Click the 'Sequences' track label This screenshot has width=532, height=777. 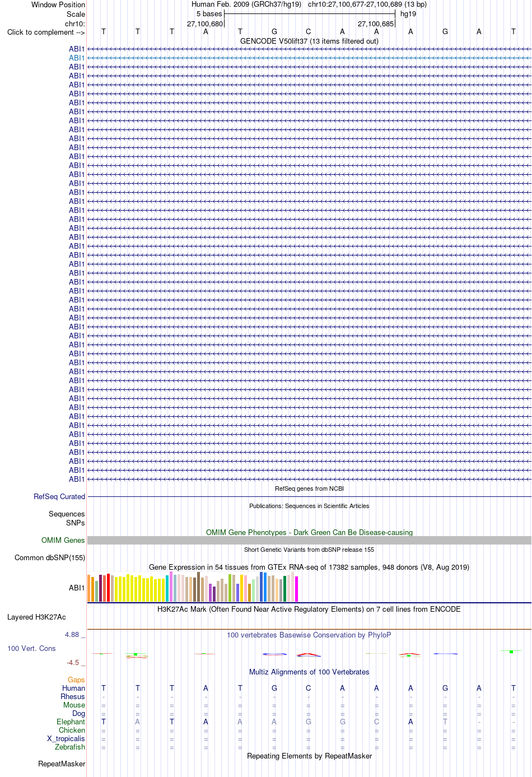pos(67,514)
